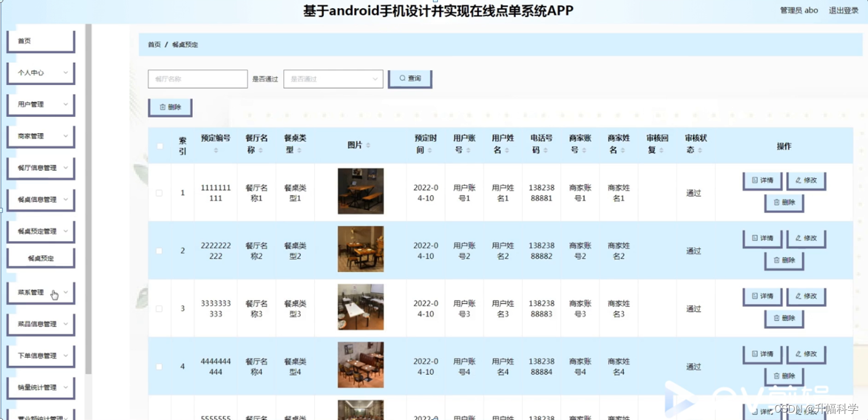Expand the 菜系管理 sidebar menu
Image resolution: width=868 pixels, height=420 pixels.
41,293
